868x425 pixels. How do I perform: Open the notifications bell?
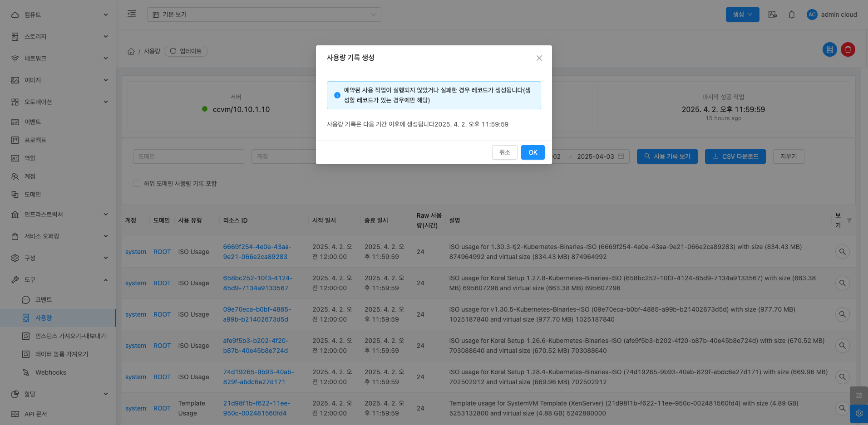coord(791,15)
